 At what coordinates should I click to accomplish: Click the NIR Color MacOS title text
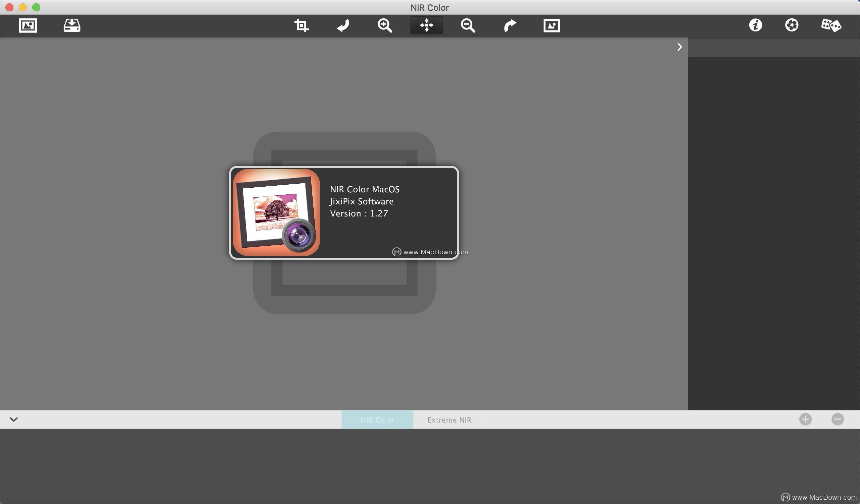[365, 189]
